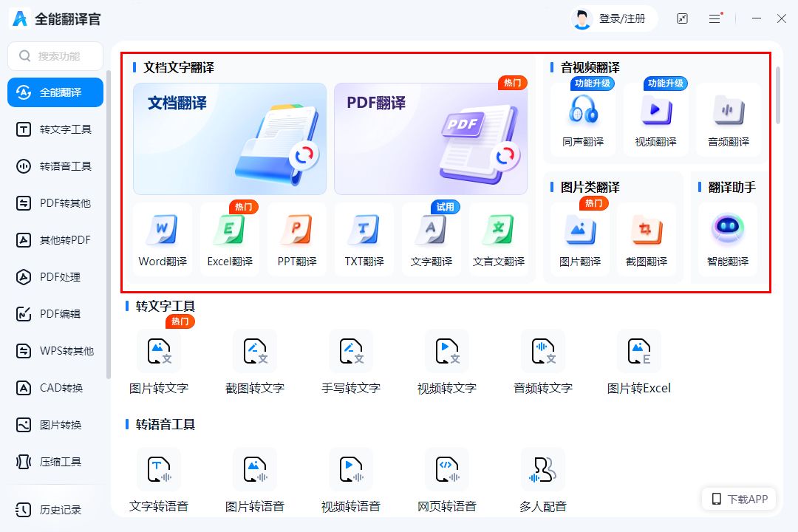Select 压缩工具 in sidebar
The image size is (798, 532).
point(55,462)
